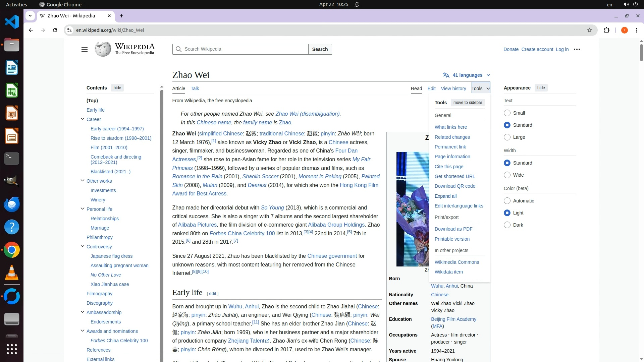This screenshot has height=362, width=644.
Task: Open the Zhao Wei disambiguation link
Action: pos(307,114)
